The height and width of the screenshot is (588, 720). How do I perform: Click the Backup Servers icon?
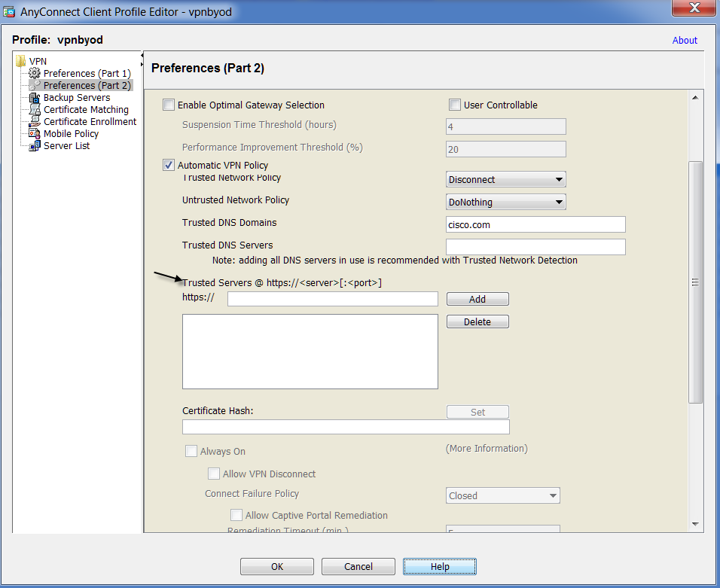pos(35,97)
